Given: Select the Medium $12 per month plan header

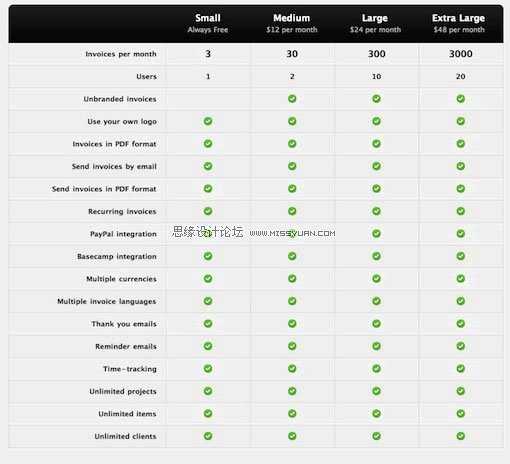Looking at the screenshot, I should (292, 23).
